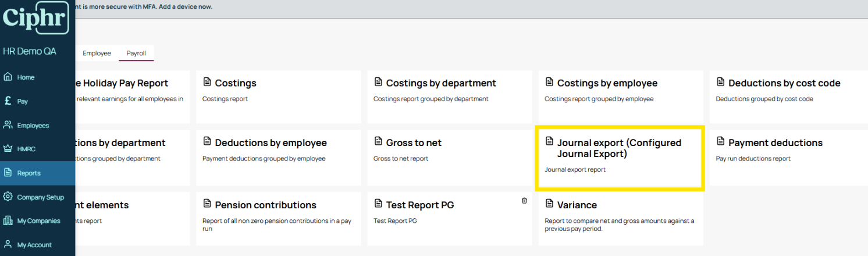Image resolution: width=868 pixels, height=256 pixels.
Task: Open the Test Report PG title
Action: coord(420,205)
